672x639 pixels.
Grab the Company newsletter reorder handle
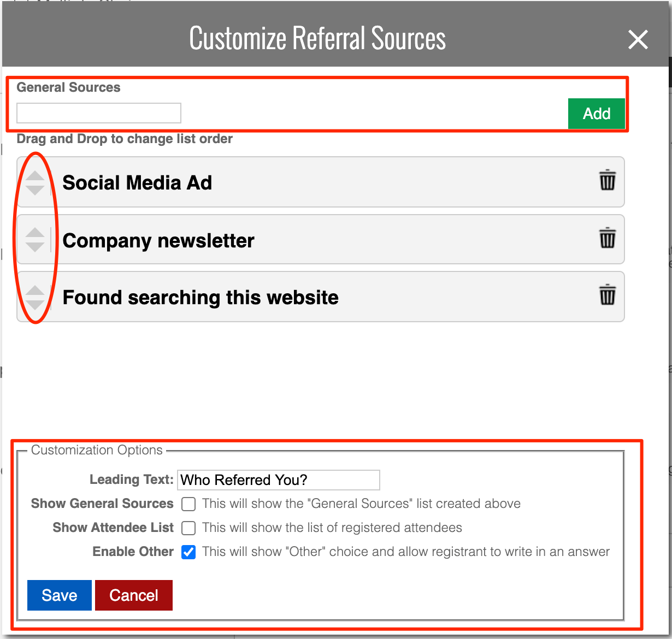point(35,240)
